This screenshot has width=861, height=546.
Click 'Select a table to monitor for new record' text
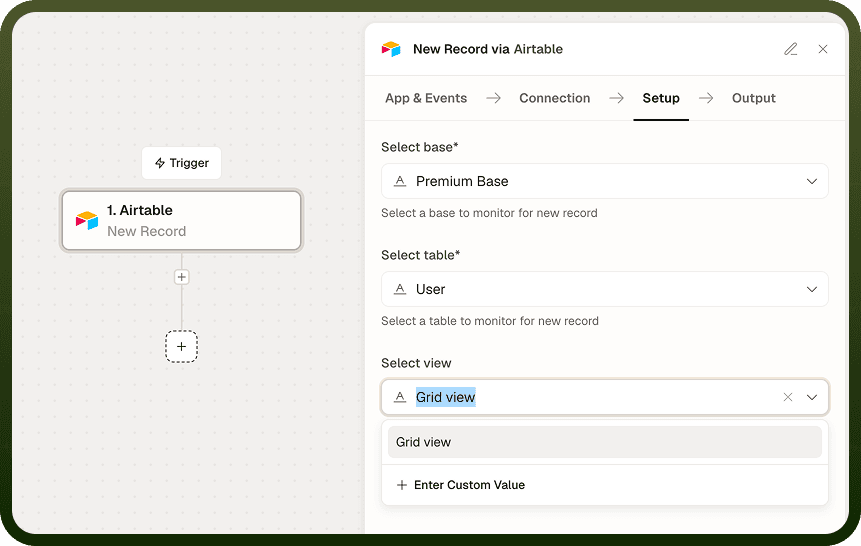tap(490, 321)
